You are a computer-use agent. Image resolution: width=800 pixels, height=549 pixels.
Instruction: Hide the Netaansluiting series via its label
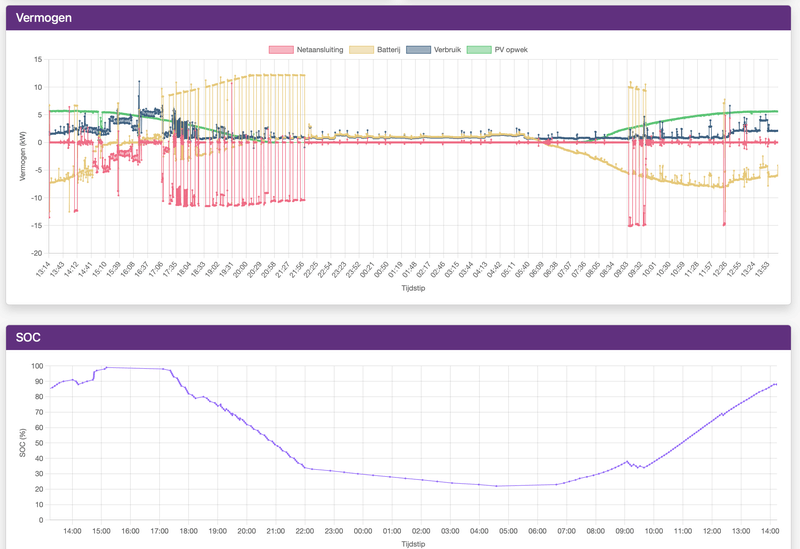point(320,50)
